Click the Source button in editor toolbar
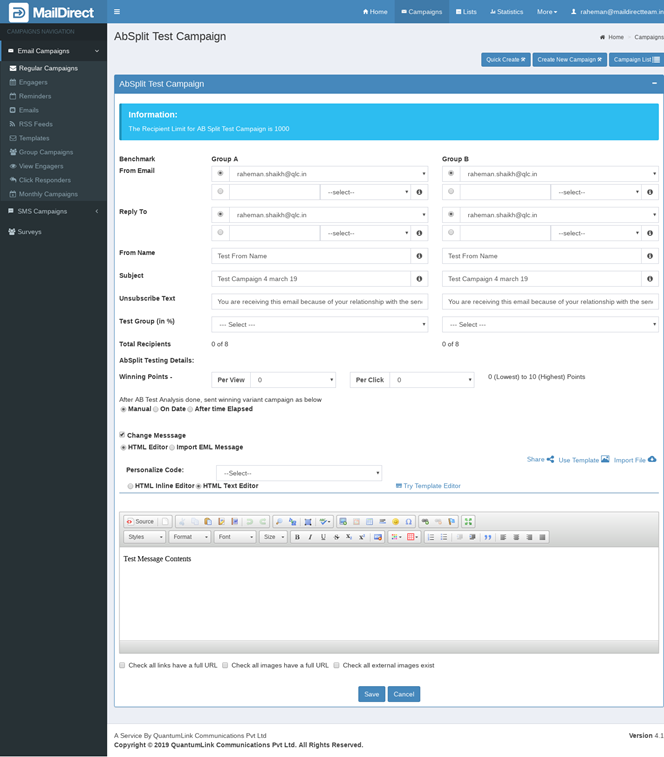The width and height of the screenshot is (664, 757). pos(140,521)
